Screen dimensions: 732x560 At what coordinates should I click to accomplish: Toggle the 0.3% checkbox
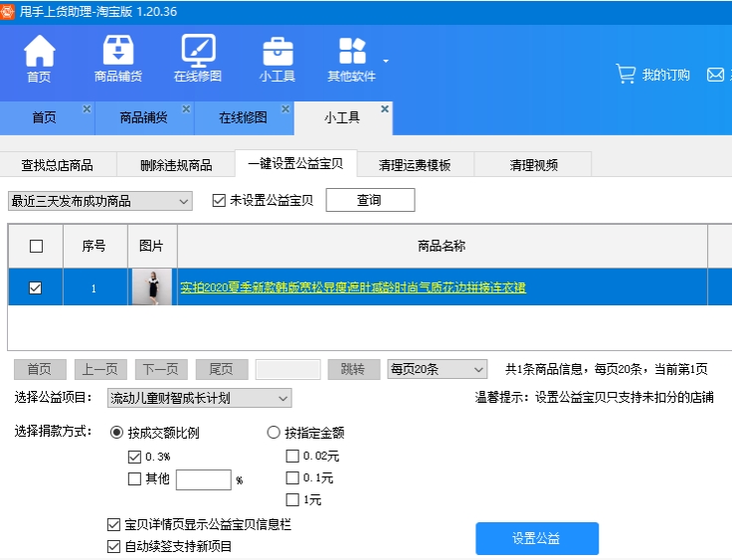[134, 457]
